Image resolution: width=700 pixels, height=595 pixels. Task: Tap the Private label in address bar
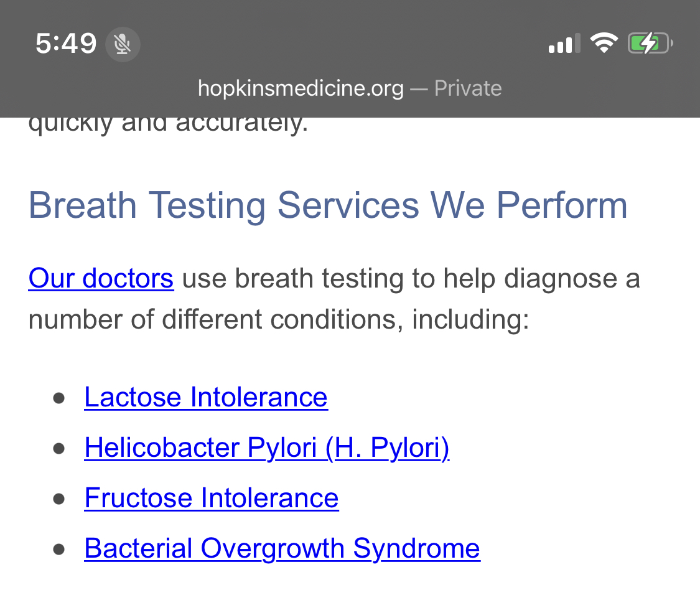click(468, 88)
